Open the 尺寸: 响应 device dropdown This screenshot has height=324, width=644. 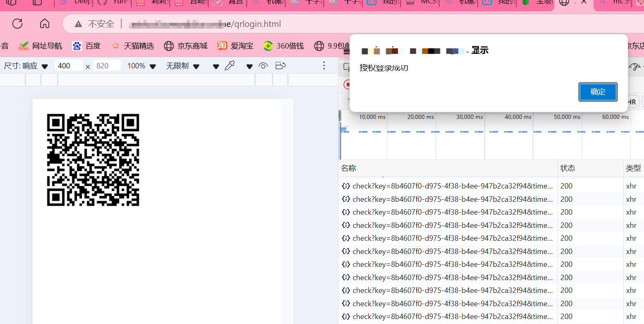click(x=26, y=66)
